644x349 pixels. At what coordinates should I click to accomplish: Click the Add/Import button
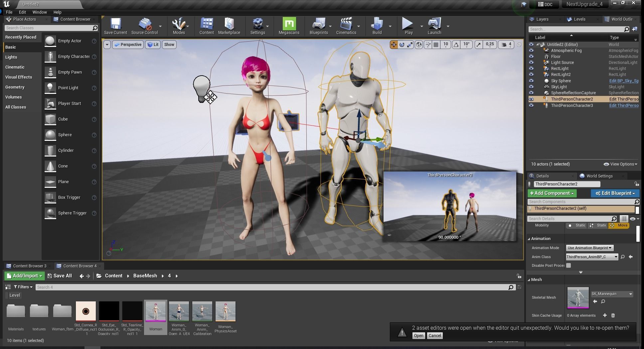(x=24, y=276)
